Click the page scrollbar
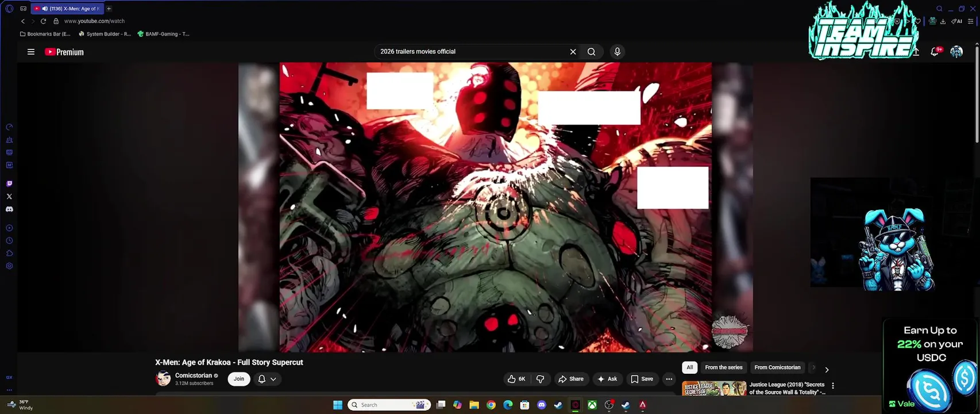Image resolution: width=980 pixels, height=414 pixels. click(x=977, y=95)
